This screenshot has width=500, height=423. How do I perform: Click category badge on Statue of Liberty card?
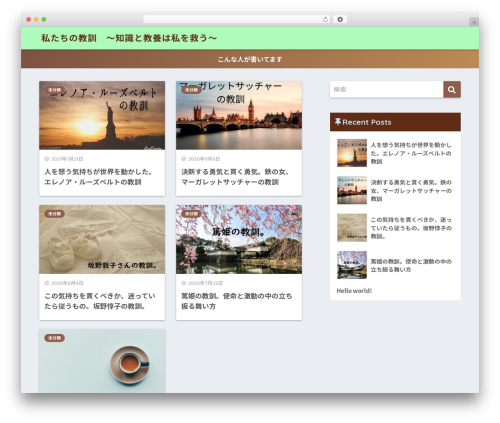54,90
